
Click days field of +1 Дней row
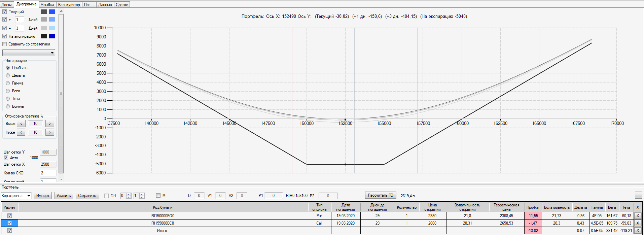(20, 20)
